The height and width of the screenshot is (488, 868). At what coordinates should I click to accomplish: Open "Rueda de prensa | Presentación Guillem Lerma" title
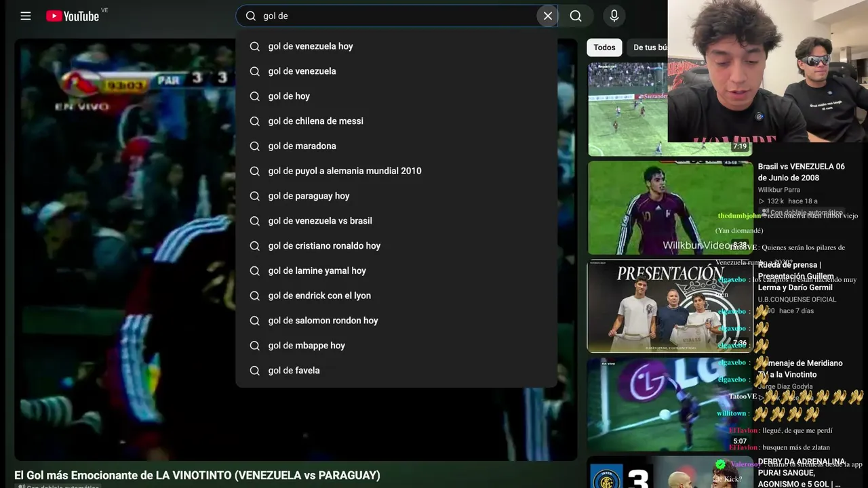click(x=797, y=277)
